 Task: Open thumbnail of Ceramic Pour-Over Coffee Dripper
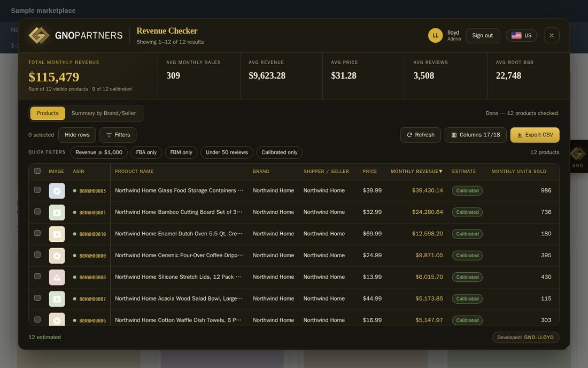tap(57, 256)
